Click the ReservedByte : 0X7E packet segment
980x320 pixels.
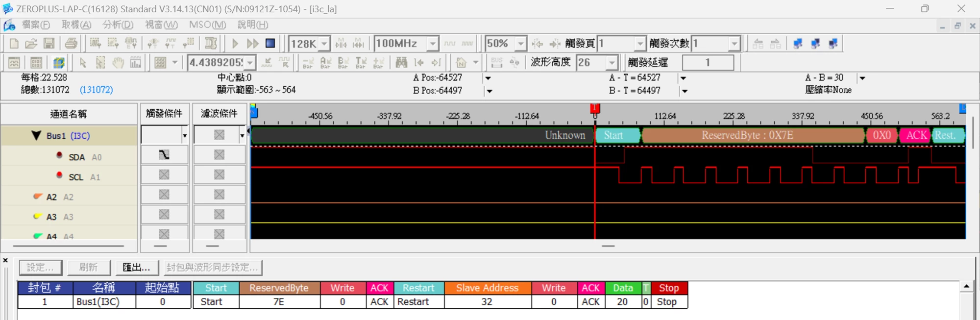coord(753,135)
